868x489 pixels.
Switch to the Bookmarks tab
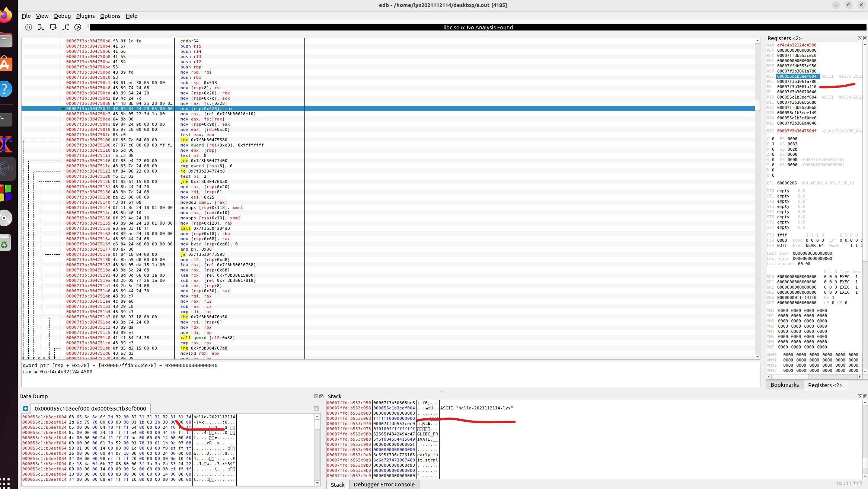click(784, 385)
